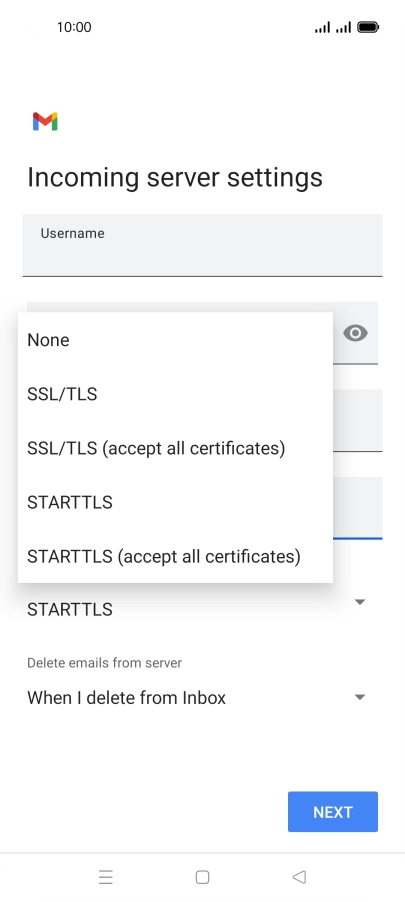Image resolution: width=405 pixels, height=902 pixels.
Task: Tap the 10:00 clock in status bar
Action: pos(74,27)
